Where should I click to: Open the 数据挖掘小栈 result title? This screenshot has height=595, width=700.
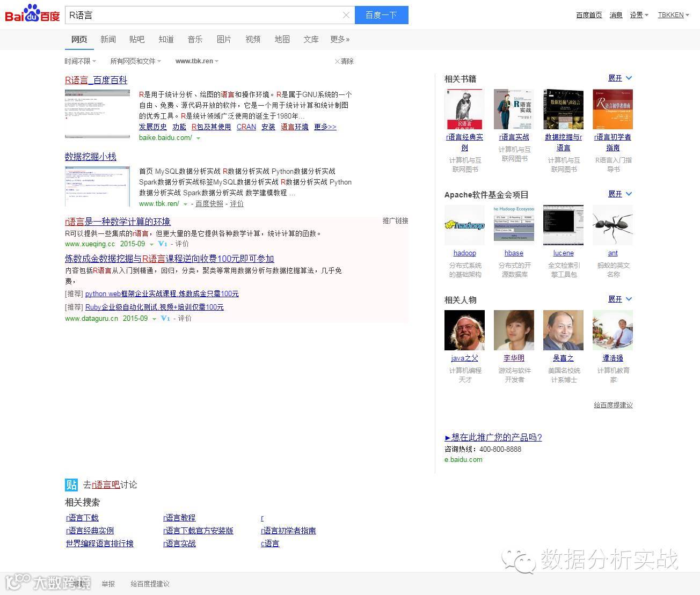pos(91,157)
